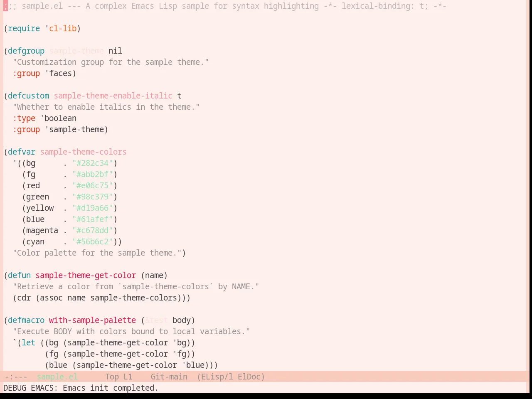
Task: Click the sample-theme-enable-italic variable name
Action: pyautogui.click(x=113, y=96)
